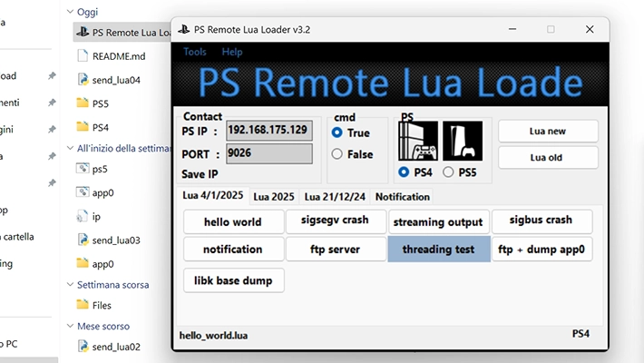644x363 pixels.
Task: Close the PS Remote Lua Loader window
Action: coord(590,29)
